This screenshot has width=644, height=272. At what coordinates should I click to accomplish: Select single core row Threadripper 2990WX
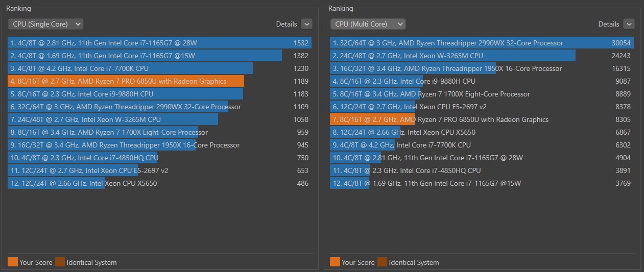[x=159, y=107]
